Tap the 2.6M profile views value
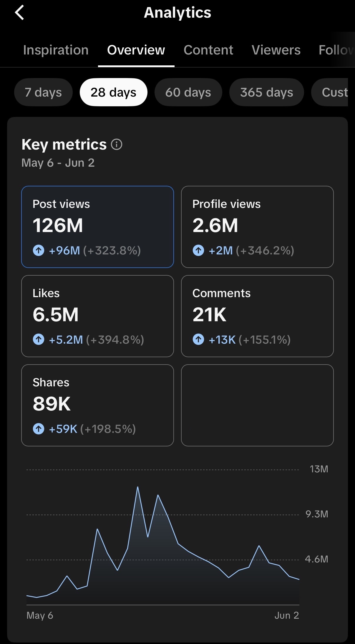The image size is (355, 644). pos(215,226)
